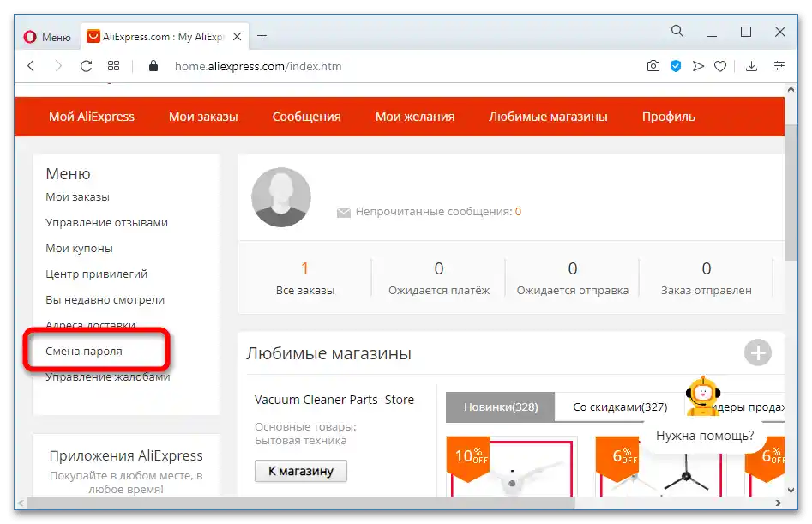Viewport: 812px width, 524px height.
Task: Open a new tab with plus button
Action: coord(262,36)
